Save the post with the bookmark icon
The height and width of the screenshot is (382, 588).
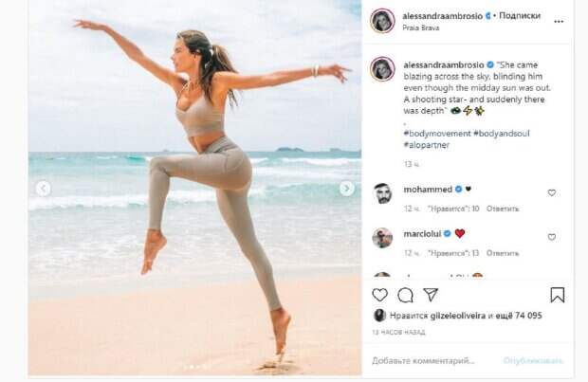coord(558,295)
